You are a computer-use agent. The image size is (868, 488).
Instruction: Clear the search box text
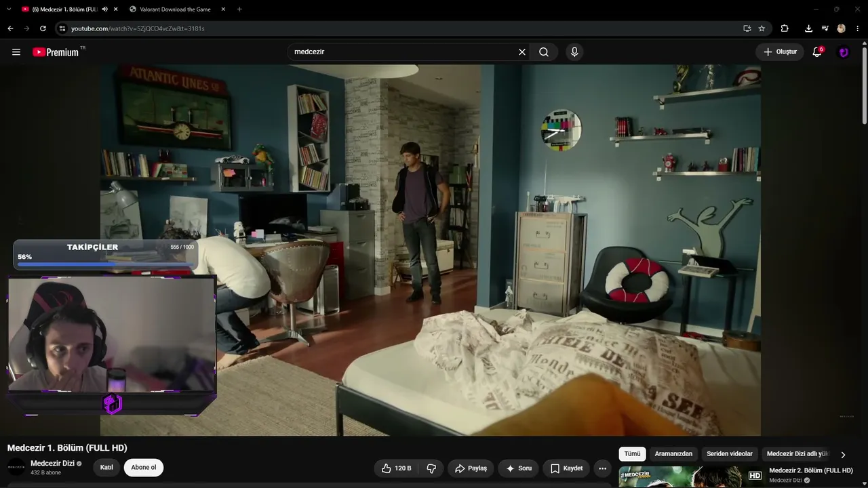[522, 52]
